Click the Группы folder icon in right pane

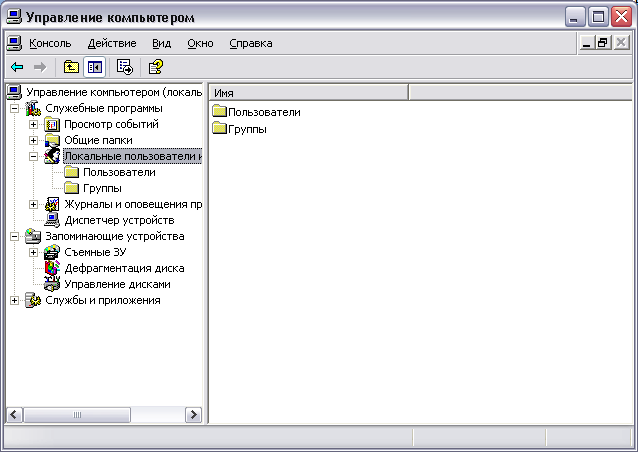click(220, 128)
